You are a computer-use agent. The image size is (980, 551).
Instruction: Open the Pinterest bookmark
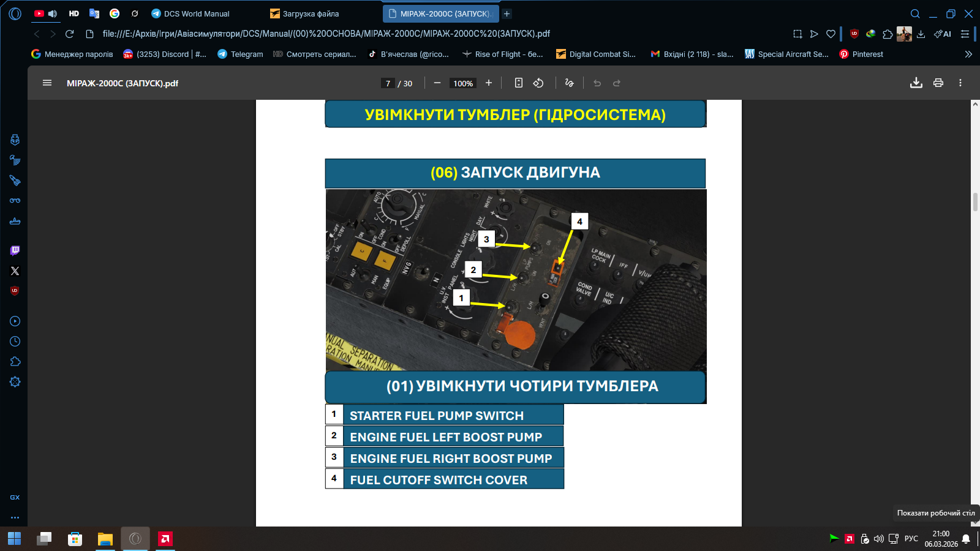861,54
